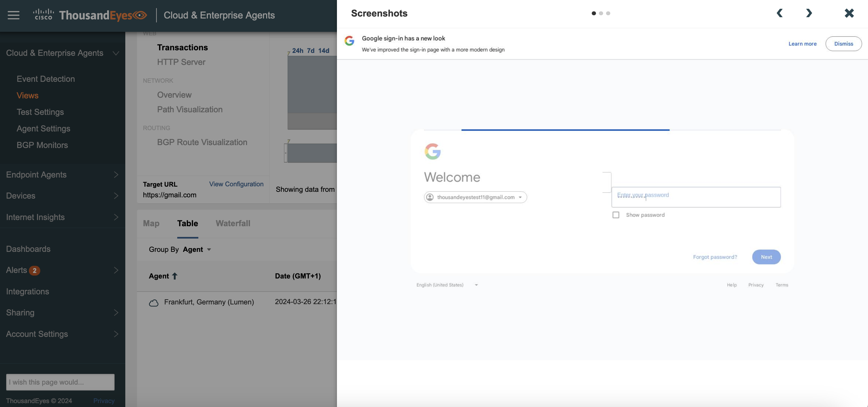Image resolution: width=868 pixels, height=407 pixels.
Task: Click the avatar icon inside the email field
Action: tap(430, 197)
